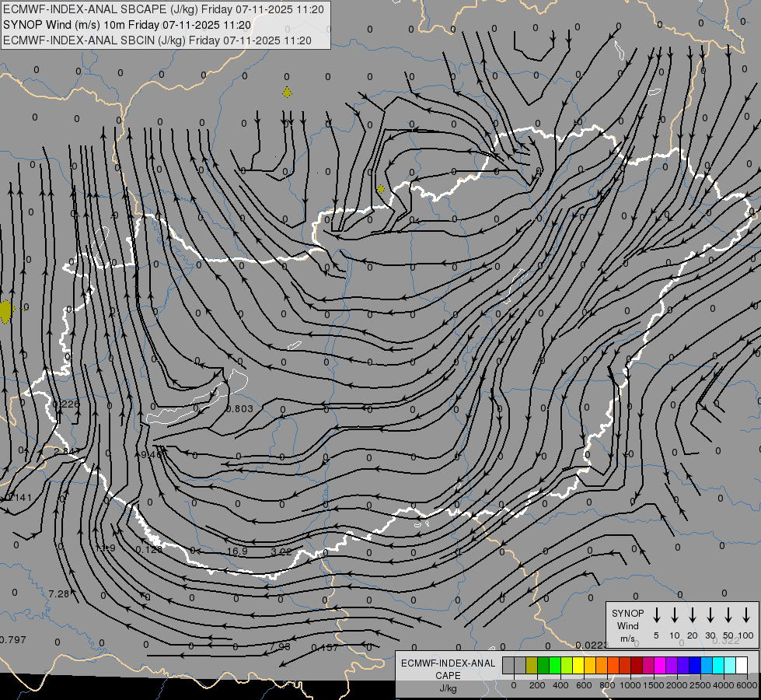Image resolution: width=761 pixels, height=700 pixels.
Task: Click the 9.46 value on the map
Action: pos(151,455)
